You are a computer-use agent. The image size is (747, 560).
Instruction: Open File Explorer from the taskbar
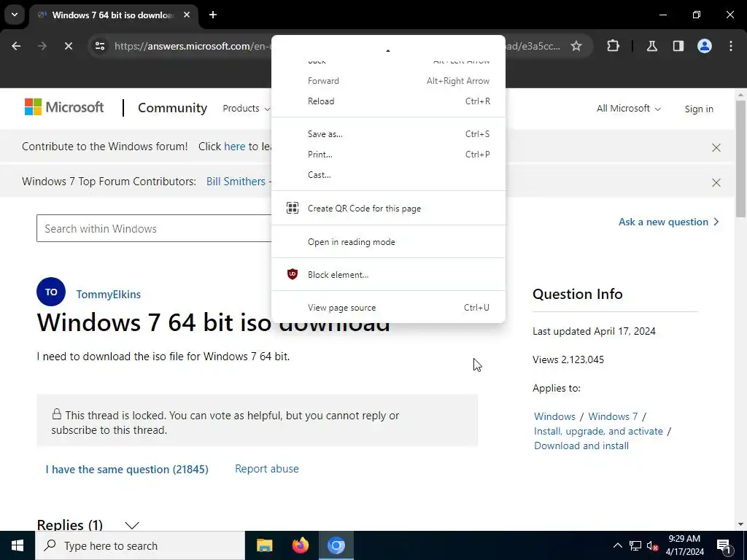[x=264, y=545]
